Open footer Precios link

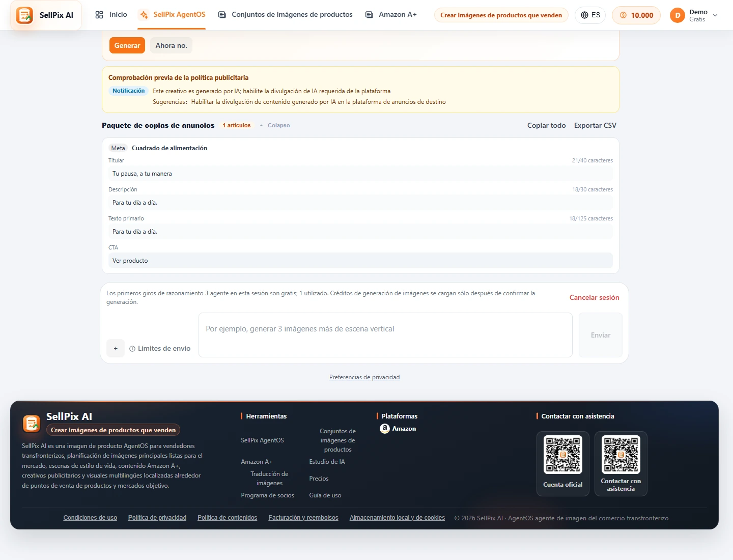319,479
